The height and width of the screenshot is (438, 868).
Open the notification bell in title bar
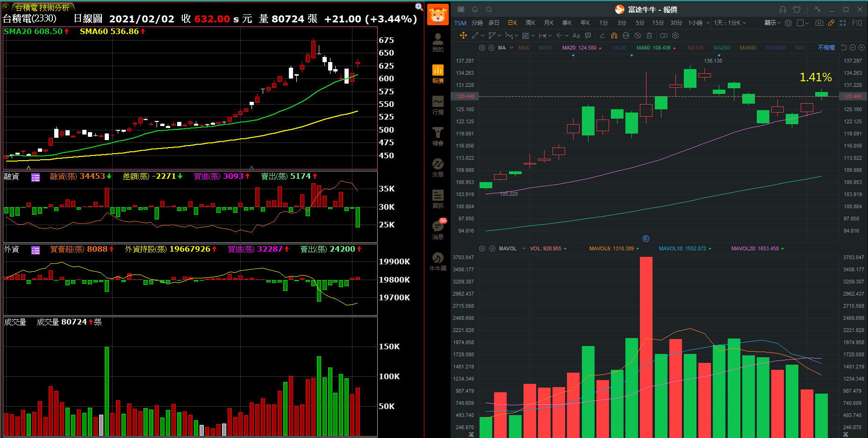[x=475, y=9]
